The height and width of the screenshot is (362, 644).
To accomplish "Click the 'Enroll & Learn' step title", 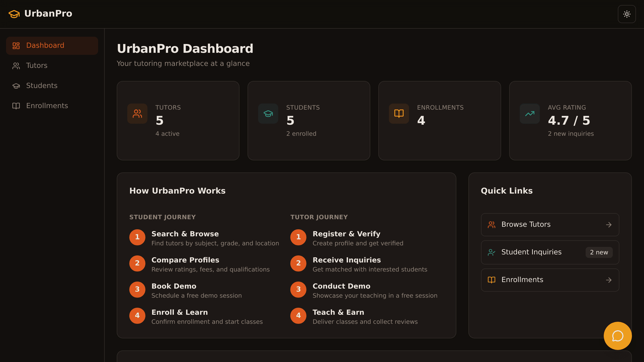I will pyautogui.click(x=180, y=312).
